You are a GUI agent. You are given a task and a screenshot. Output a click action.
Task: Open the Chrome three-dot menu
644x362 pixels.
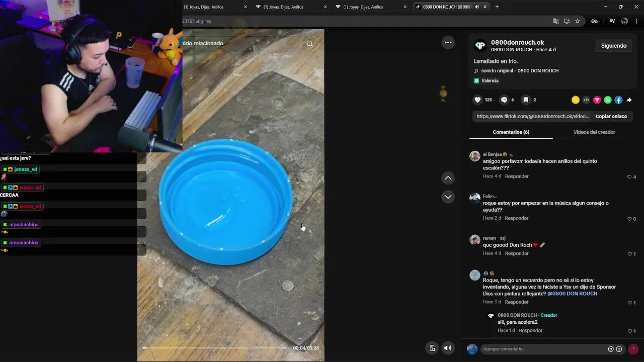click(637, 21)
